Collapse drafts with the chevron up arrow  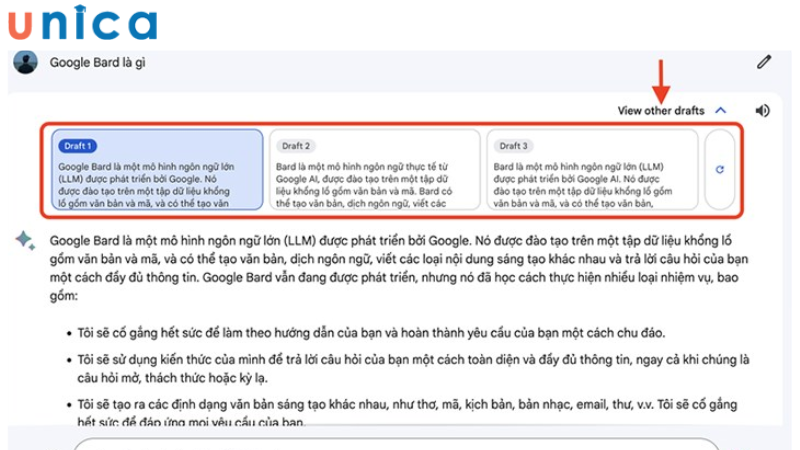tap(720, 110)
